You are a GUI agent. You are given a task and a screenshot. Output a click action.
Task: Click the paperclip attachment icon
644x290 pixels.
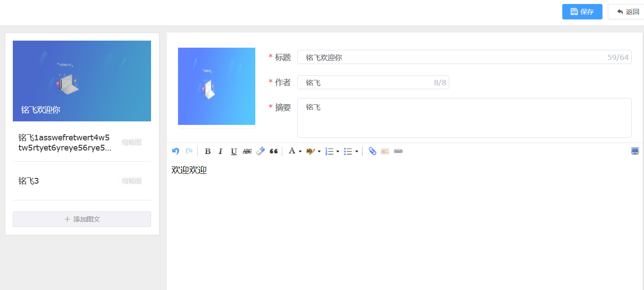coord(372,151)
